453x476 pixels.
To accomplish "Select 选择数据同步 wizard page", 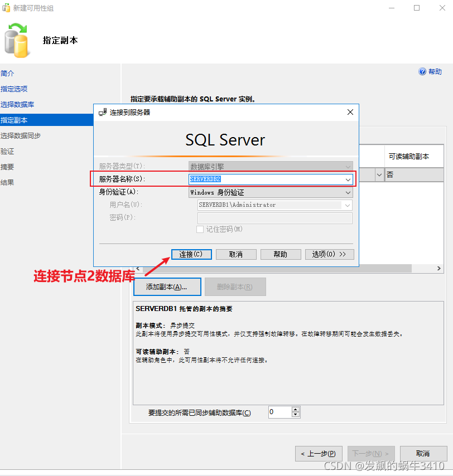I will point(21,135).
